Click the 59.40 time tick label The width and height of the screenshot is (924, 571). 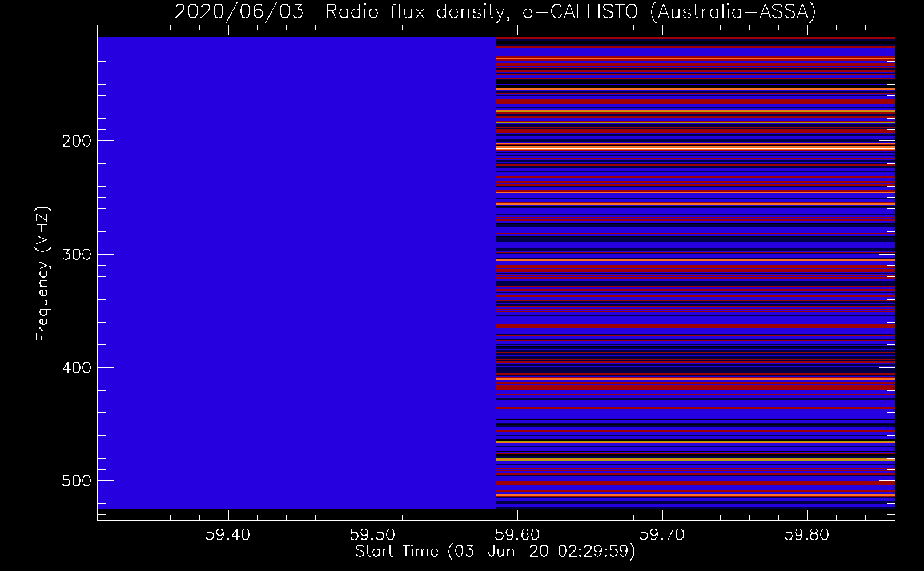(228, 535)
